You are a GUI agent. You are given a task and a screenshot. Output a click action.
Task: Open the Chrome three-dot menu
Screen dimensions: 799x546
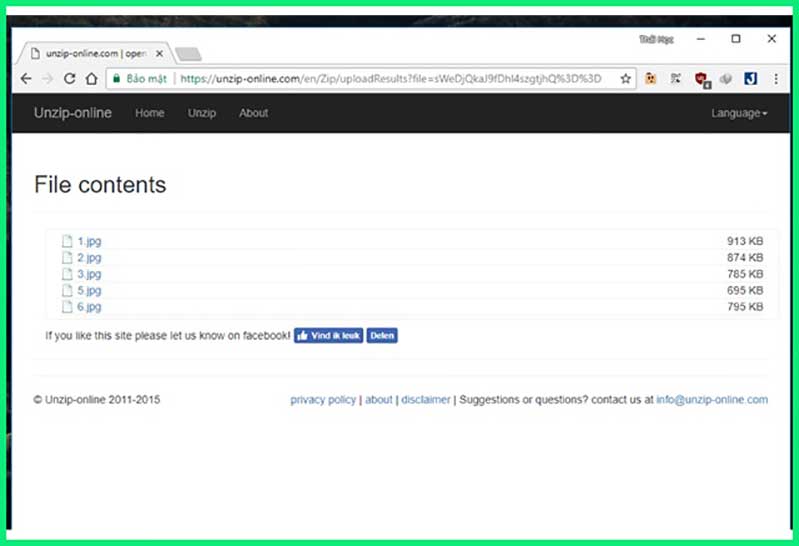click(775, 78)
